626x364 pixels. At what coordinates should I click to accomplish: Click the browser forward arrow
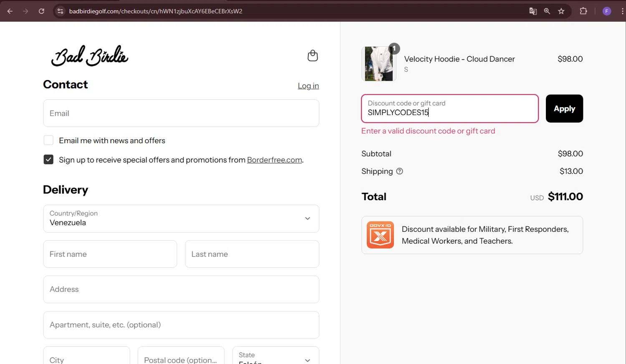26,11
